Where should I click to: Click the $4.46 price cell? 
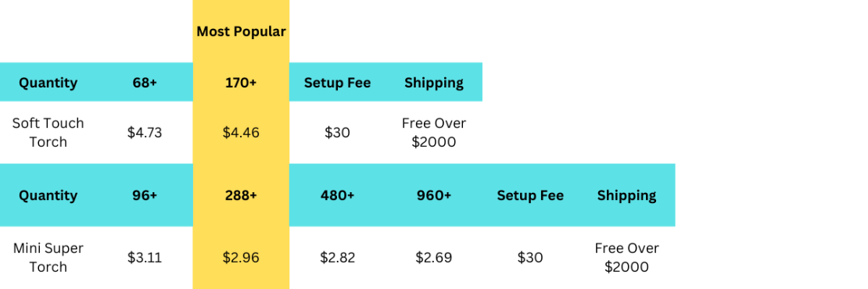241,133
